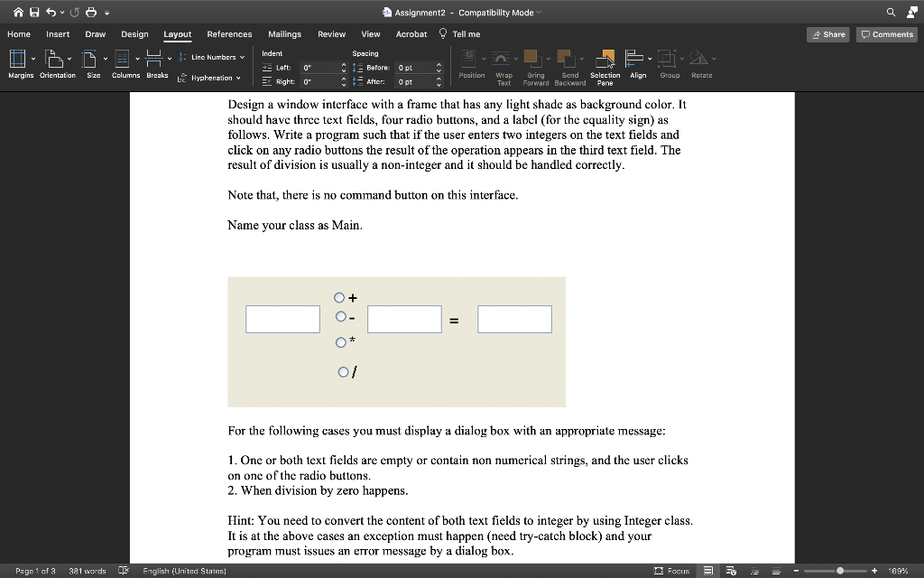Click the English (United States) language indicator
This screenshot has height=578, width=924.
click(x=184, y=571)
